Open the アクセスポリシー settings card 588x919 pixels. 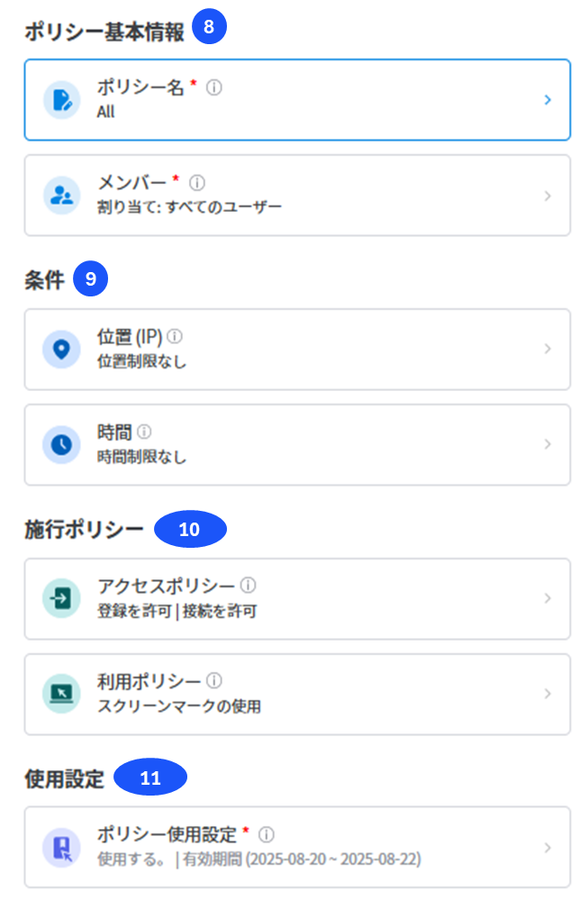click(x=297, y=599)
